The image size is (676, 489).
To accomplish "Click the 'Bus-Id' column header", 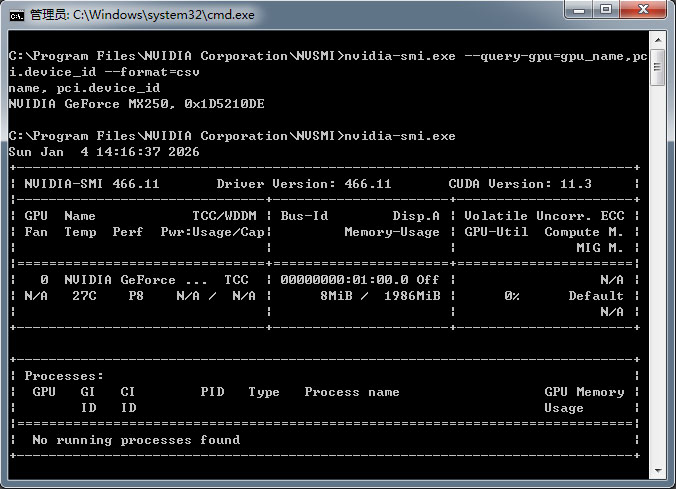I will point(304,216).
